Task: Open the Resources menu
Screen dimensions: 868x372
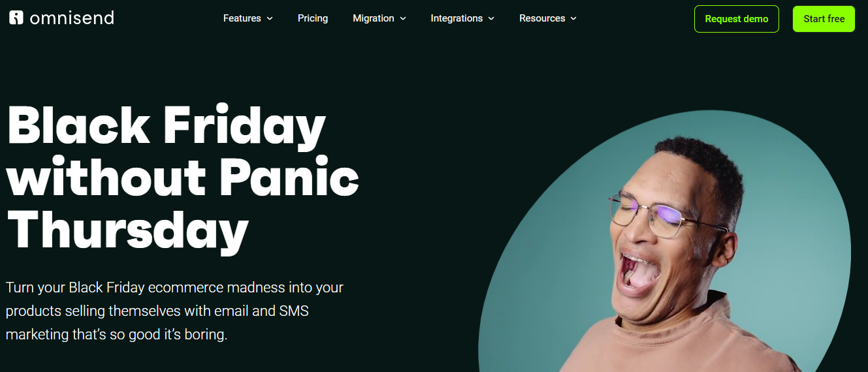Action: 542,18
